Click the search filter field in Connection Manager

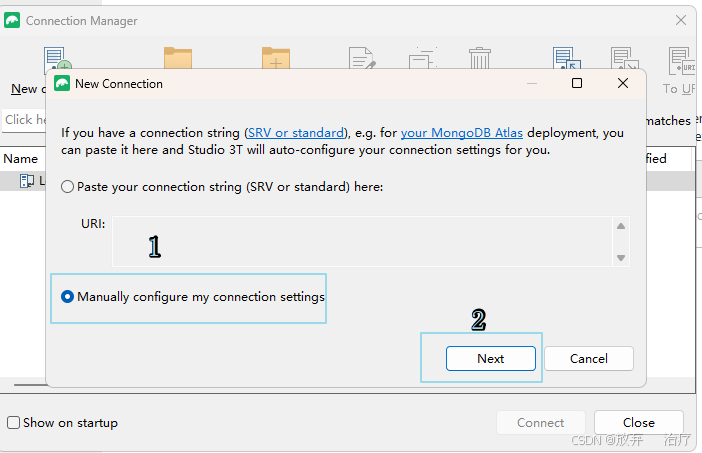click(x=25, y=120)
